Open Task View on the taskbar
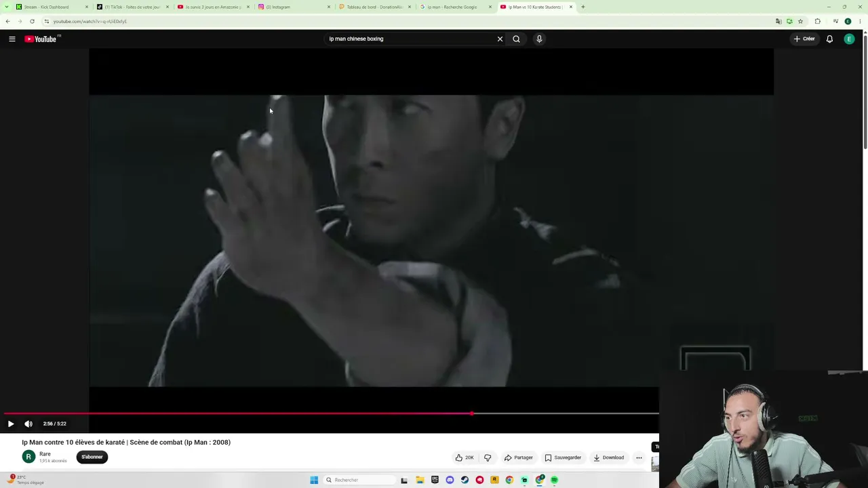Viewport: 868px width, 488px height. pyautogui.click(x=404, y=480)
